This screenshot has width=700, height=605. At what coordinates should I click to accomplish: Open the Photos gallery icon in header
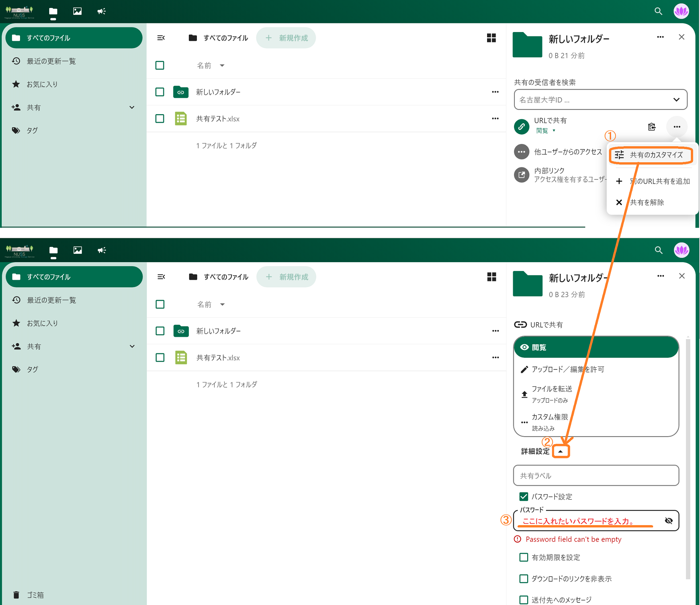(77, 11)
